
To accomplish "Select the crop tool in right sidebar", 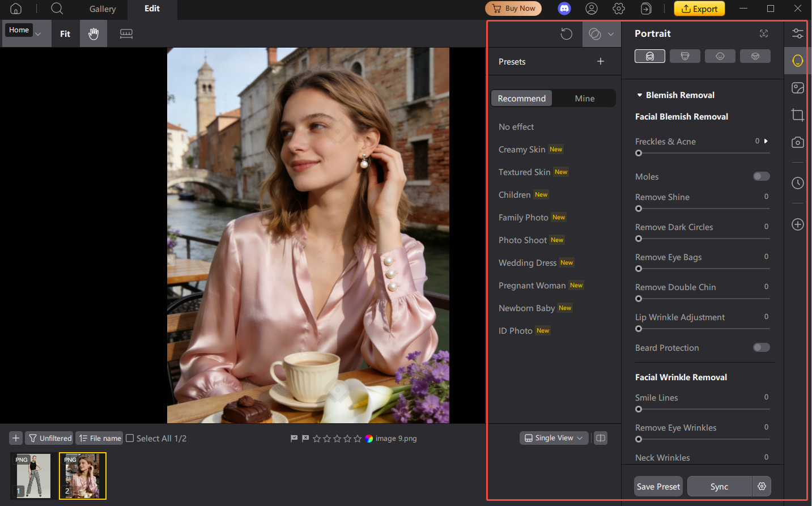I will point(797,115).
